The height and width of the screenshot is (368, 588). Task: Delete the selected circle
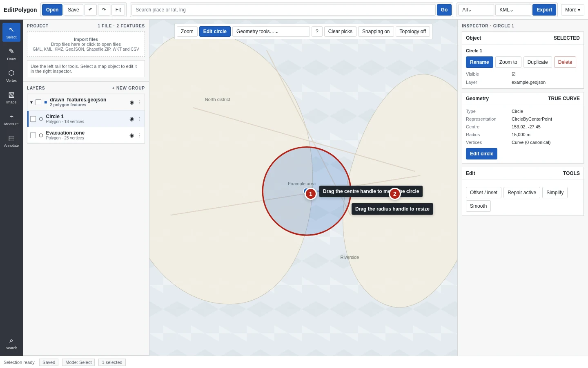coord(565,62)
